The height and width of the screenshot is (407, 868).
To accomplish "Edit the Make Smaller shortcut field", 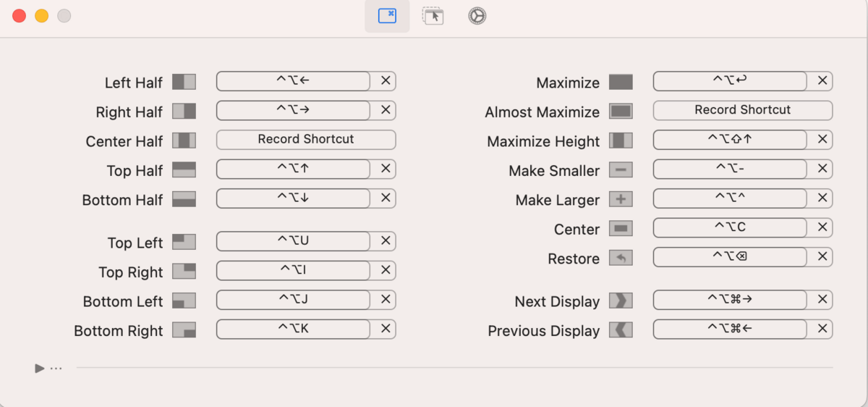I will click(731, 169).
